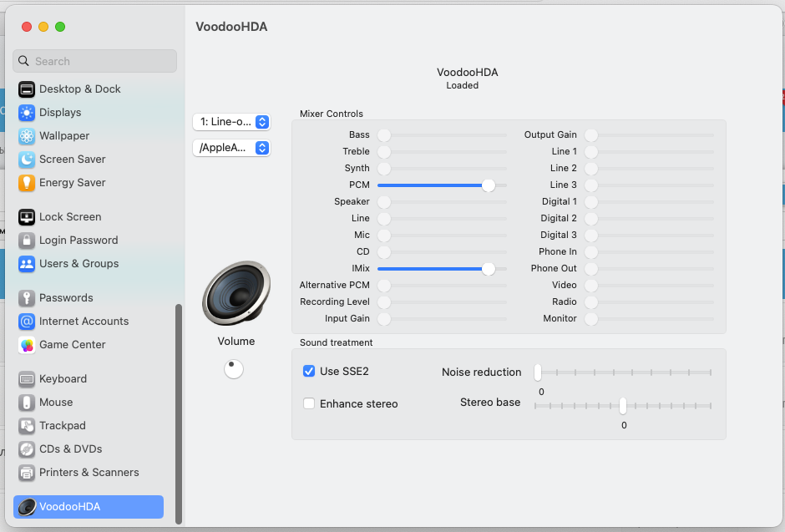Open Desktop & Dock settings icon
This screenshot has height=532, width=785.
(27, 89)
